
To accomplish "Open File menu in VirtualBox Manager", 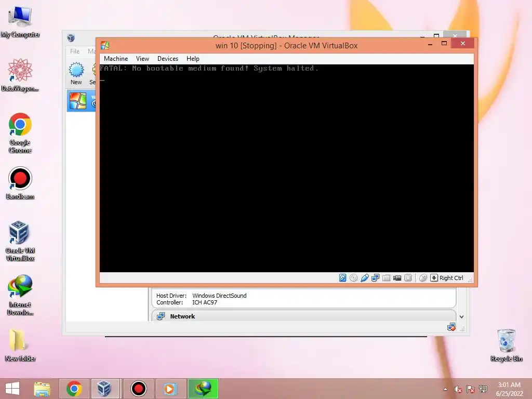I will [75, 51].
